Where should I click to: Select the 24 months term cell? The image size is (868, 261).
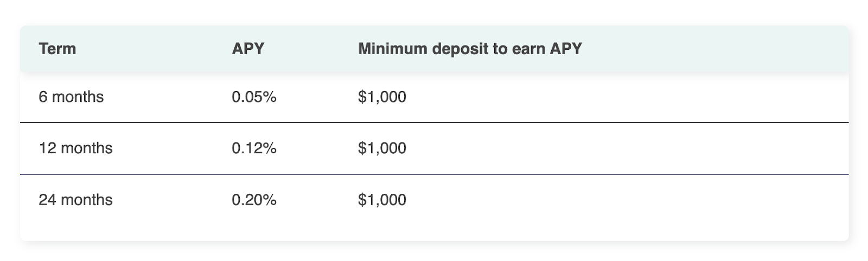[75, 200]
